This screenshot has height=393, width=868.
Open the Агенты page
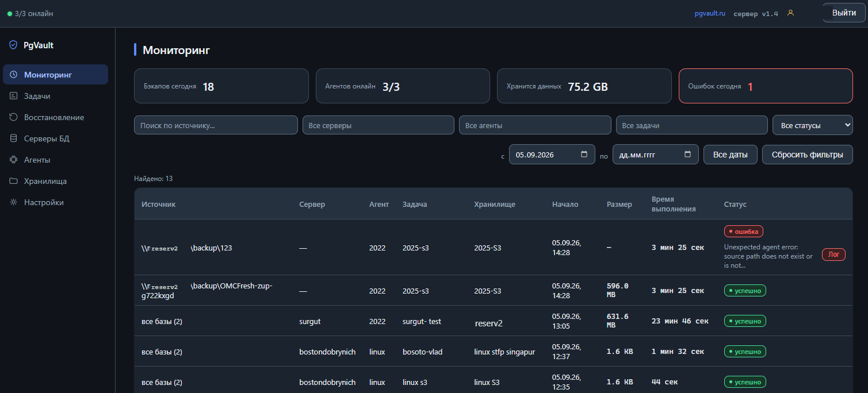point(55,160)
